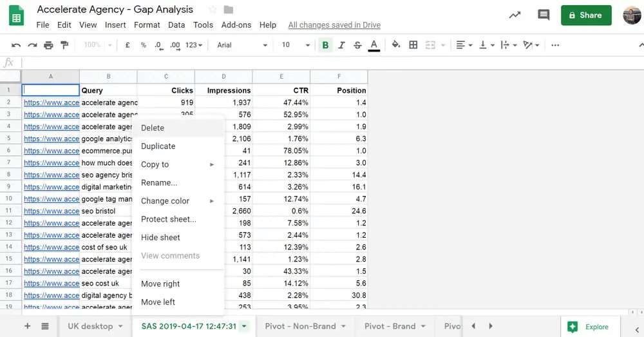Open the fill color picker
644x337 pixels.
[396, 45]
